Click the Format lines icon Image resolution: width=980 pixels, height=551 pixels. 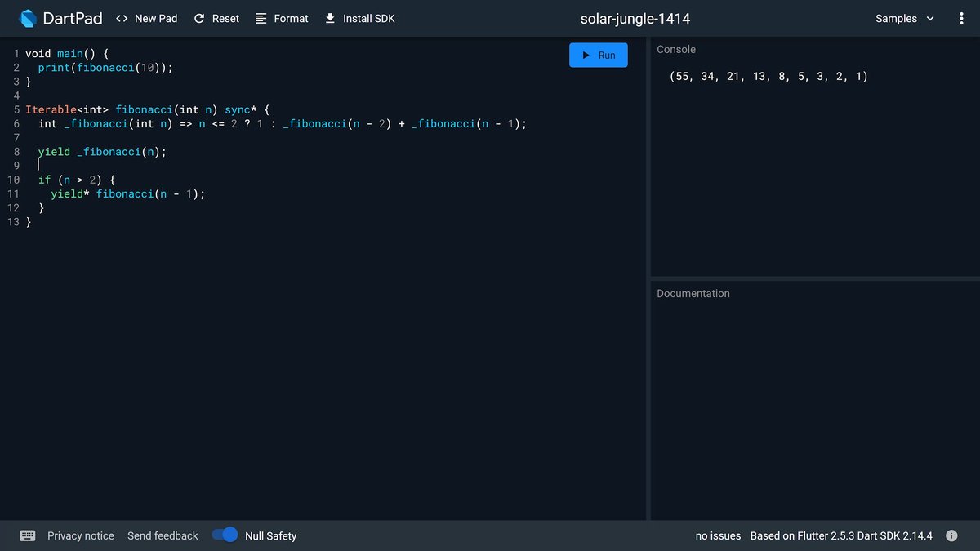[261, 18]
